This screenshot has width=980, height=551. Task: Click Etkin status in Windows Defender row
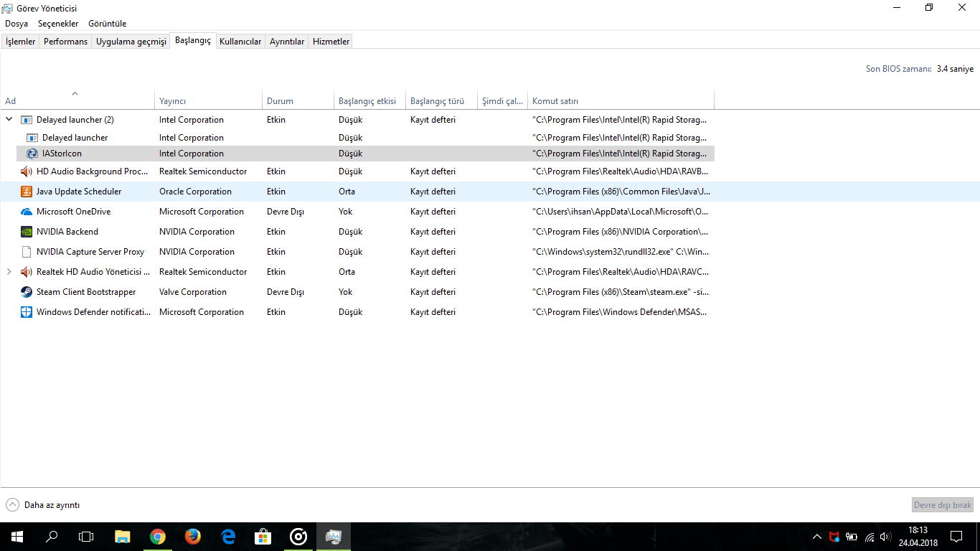[x=276, y=312]
